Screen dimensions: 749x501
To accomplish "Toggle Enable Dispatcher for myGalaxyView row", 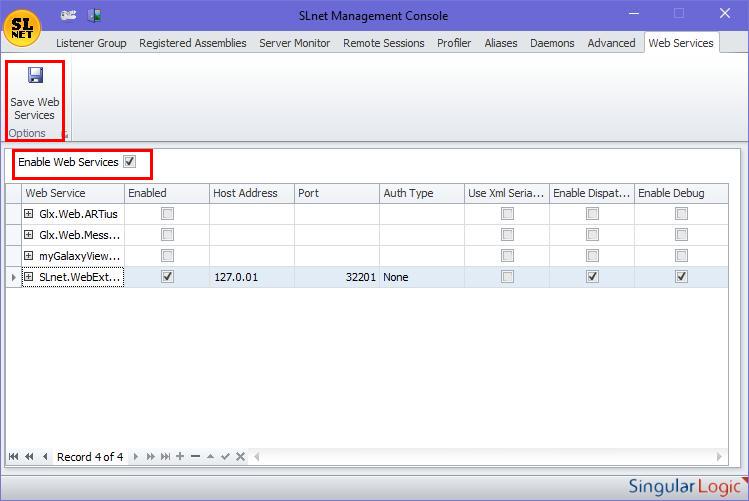I will 592,256.
